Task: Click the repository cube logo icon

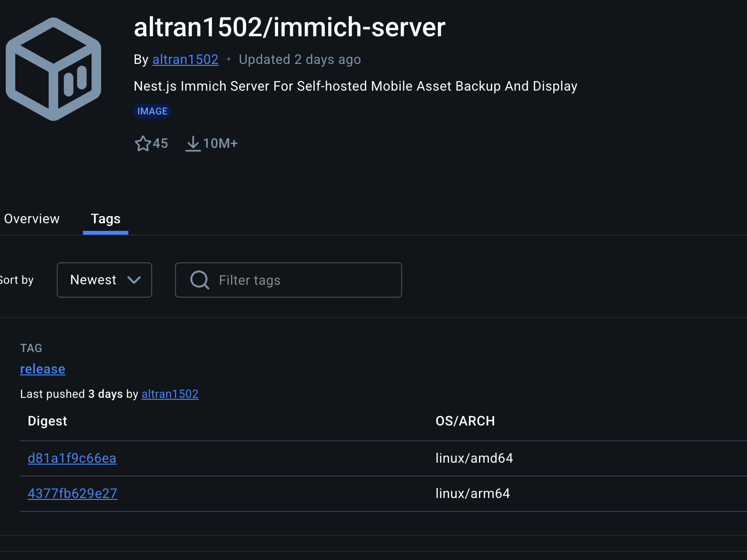Action: point(53,69)
